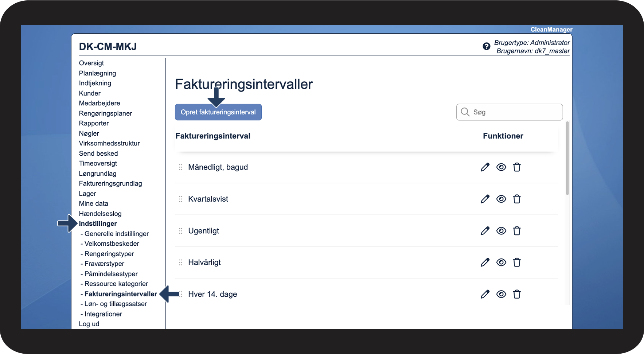644x354 pixels.
Task: Click the edit pencil for Månedligt, bagud
Action: [485, 167]
